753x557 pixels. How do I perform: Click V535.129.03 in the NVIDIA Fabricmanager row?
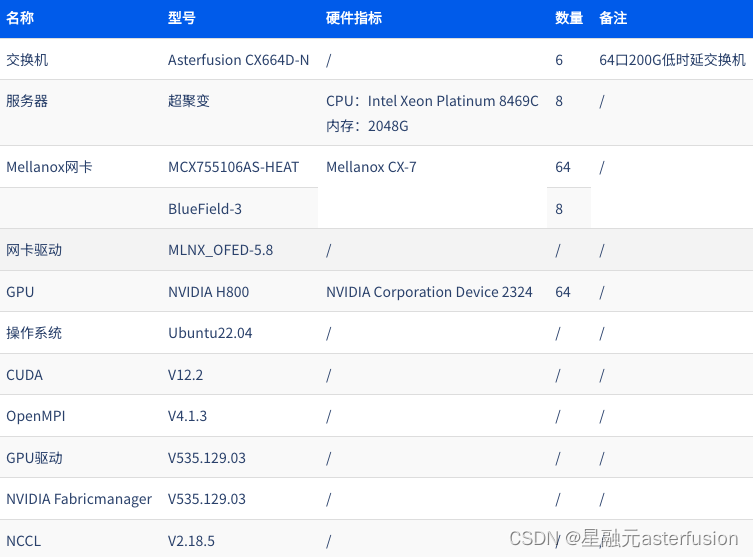(x=206, y=499)
